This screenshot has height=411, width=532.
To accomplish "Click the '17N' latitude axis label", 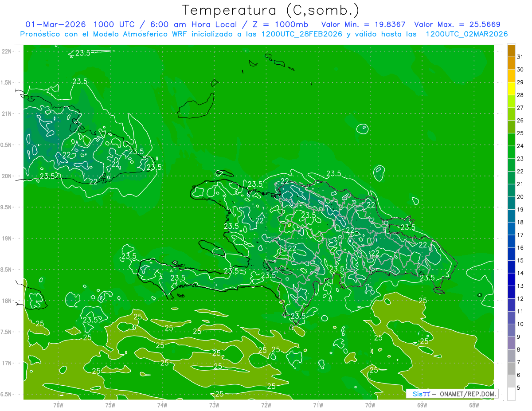I will point(7,363).
